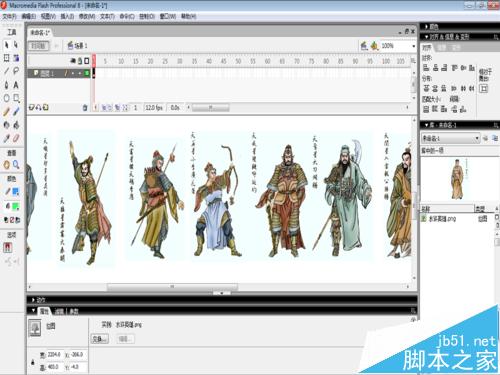Select the Lasso tool

tap(16, 71)
